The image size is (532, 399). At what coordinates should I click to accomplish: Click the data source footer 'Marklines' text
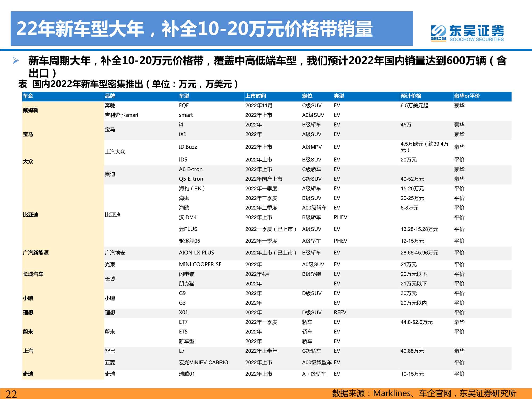392,393
